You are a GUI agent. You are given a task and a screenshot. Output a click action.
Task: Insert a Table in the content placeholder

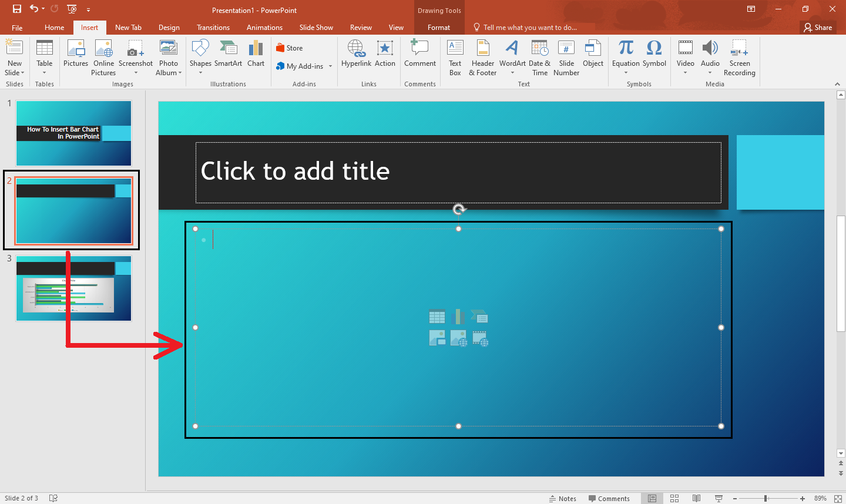pyautogui.click(x=437, y=316)
